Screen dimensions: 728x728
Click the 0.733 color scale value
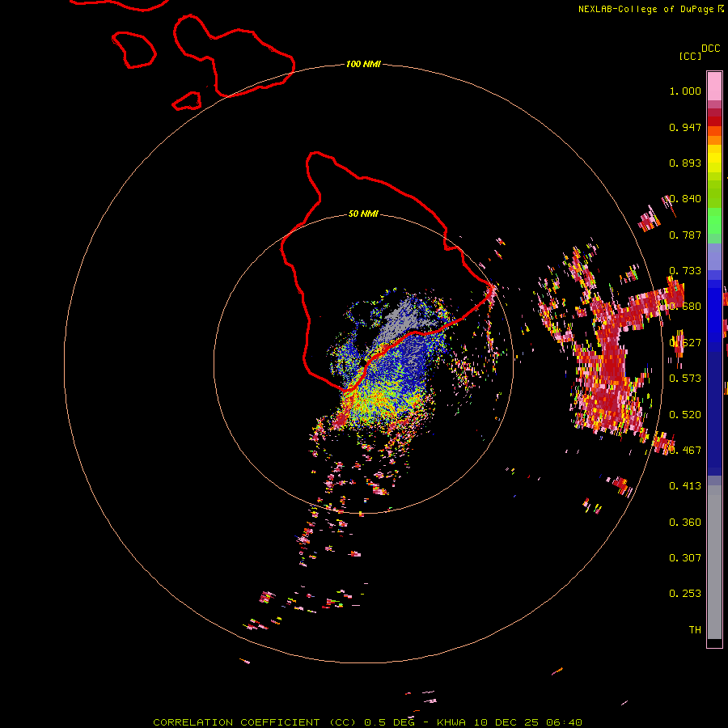tap(685, 271)
